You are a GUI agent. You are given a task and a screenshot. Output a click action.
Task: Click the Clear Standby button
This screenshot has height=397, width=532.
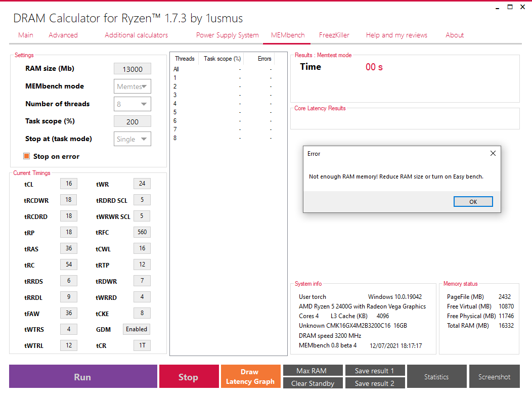313,383
